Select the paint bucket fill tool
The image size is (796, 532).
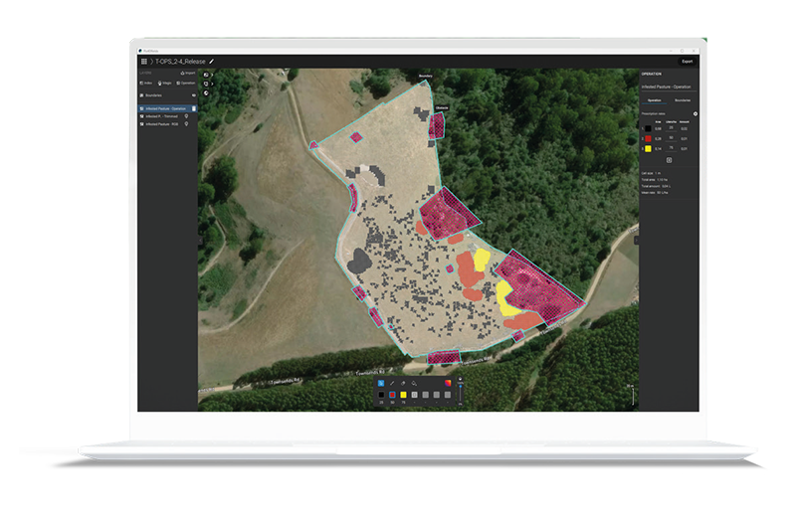(x=415, y=383)
